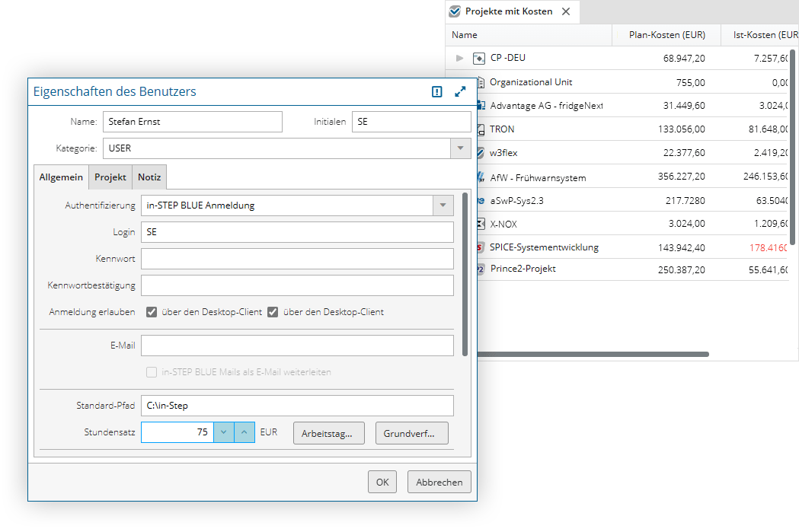Click the exclamation info icon in dialog header
This screenshot has height=532, width=799.
(x=436, y=91)
